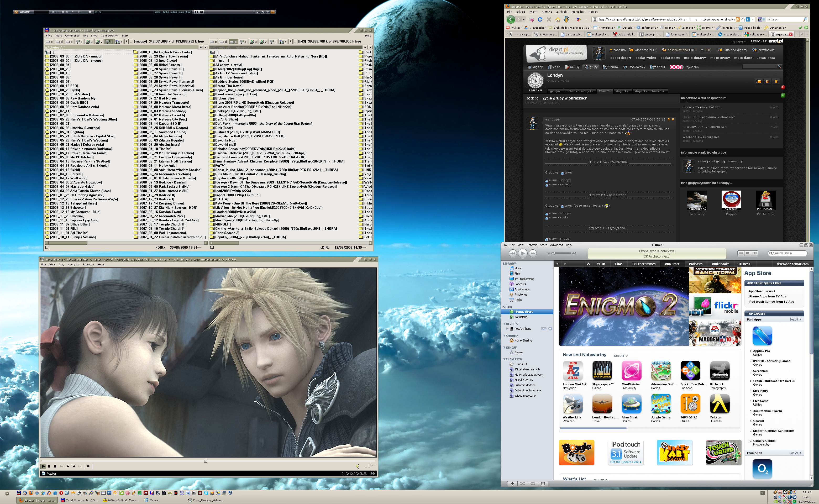819x504 pixels.
Task: Click the Firefox stop loading X icon
Action: tap(549, 19)
